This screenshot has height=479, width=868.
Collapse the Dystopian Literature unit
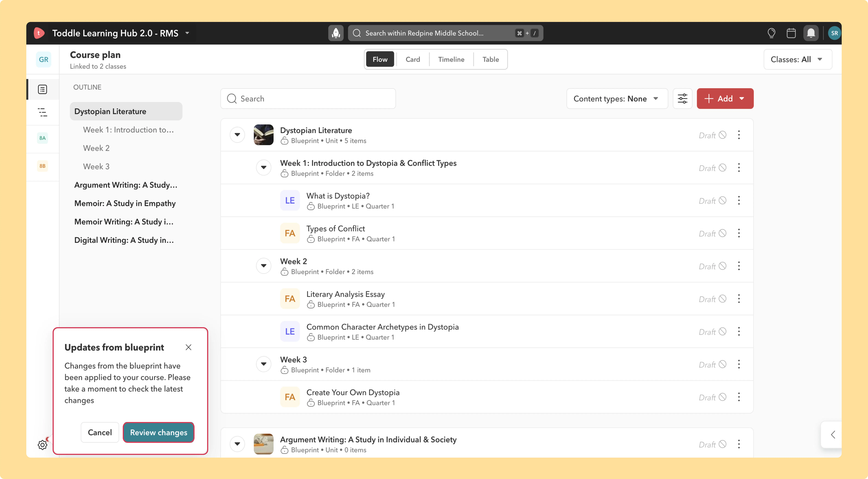coord(237,135)
